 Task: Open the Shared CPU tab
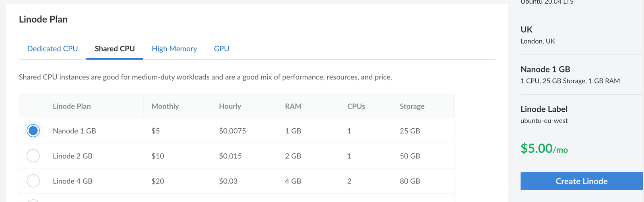click(x=115, y=49)
